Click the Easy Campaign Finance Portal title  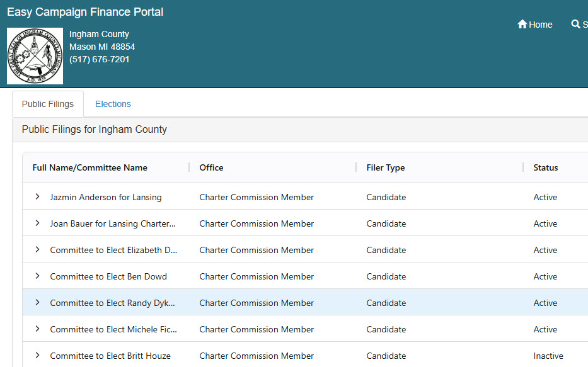[x=85, y=12]
